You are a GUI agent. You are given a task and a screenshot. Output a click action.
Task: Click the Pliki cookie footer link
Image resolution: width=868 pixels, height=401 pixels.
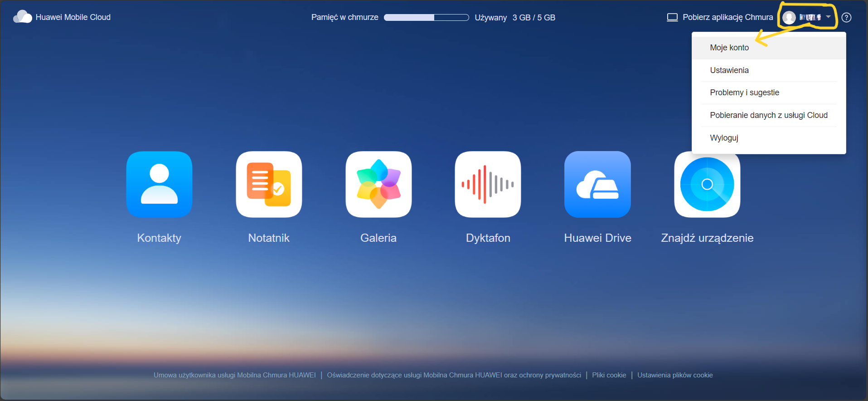click(609, 375)
